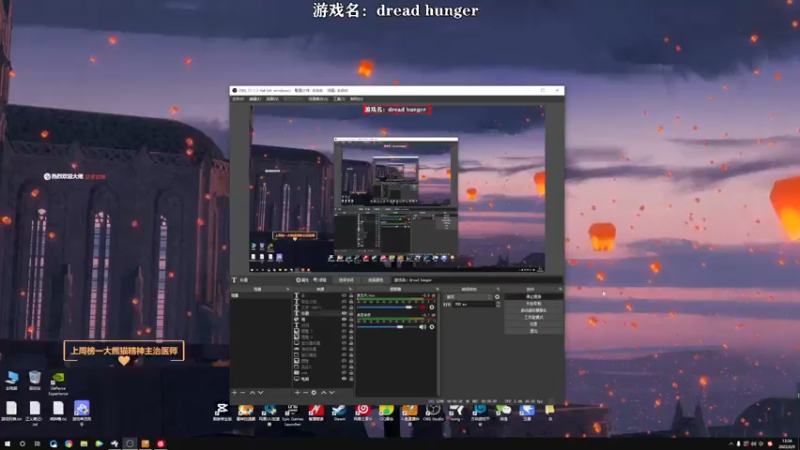Open Steam from the desktop shortcut
800x450 pixels.
339,412
